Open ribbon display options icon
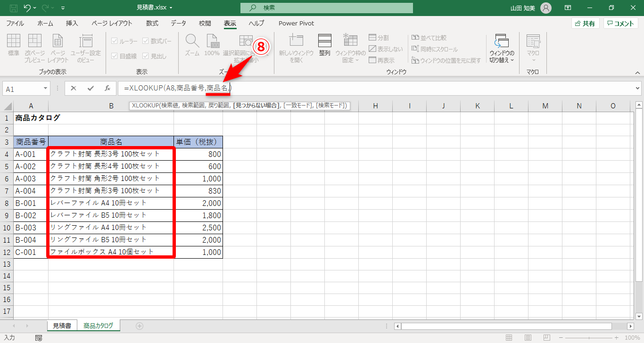Image resolution: width=644 pixels, height=343 pixels. click(568, 8)
